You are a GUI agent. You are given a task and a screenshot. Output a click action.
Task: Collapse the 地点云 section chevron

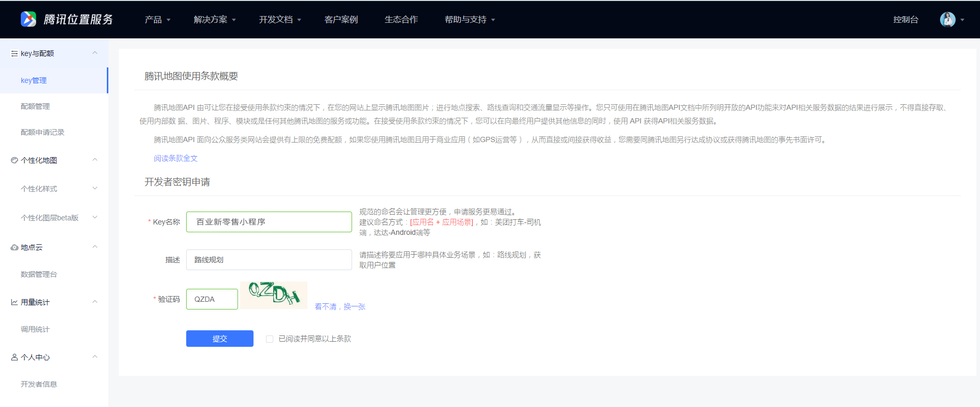pyautogui.click(x=95, y=247)
